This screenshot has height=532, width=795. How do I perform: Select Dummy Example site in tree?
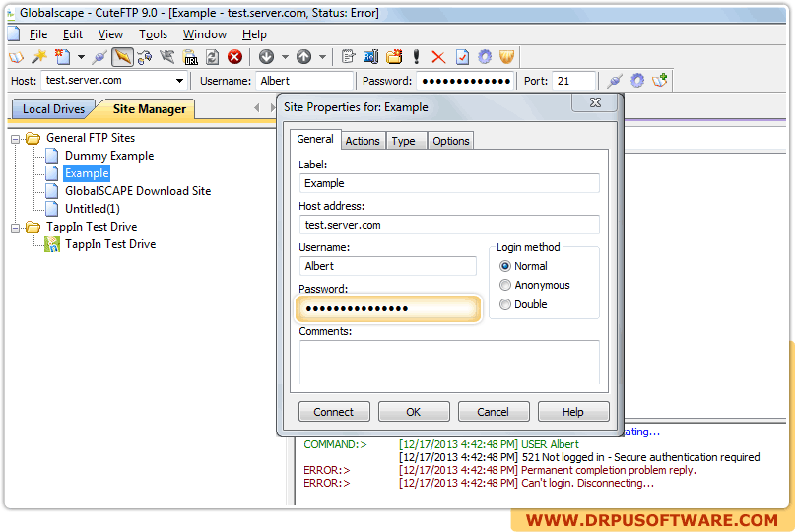pyautogui.click(x=109, y=156)
